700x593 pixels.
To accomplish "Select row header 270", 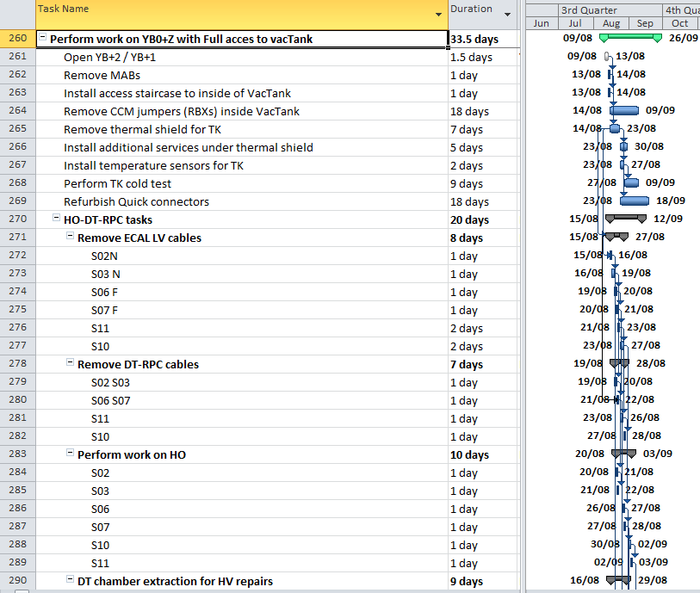I will (18, 219).
